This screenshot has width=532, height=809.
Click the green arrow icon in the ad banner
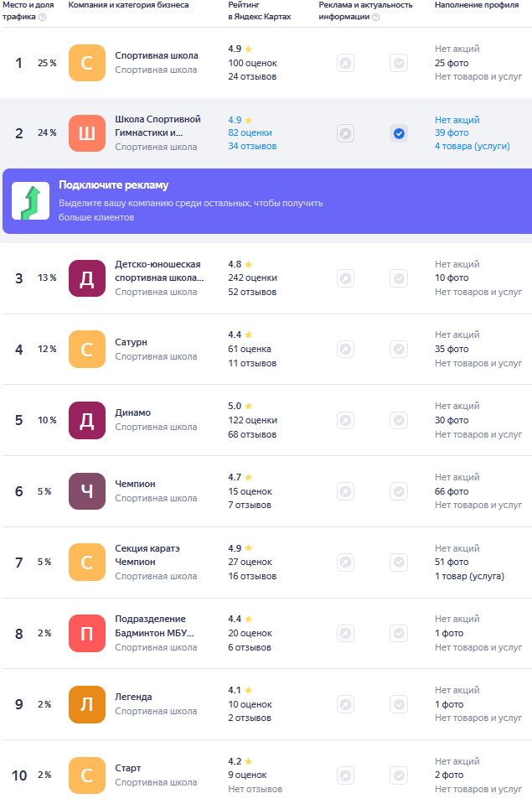coord(31,201)
